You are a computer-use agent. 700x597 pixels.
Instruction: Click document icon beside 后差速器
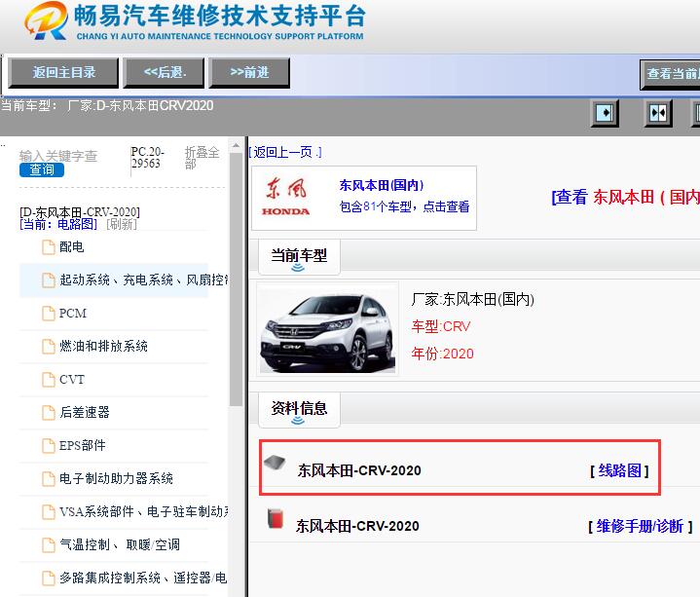(49, 413)
